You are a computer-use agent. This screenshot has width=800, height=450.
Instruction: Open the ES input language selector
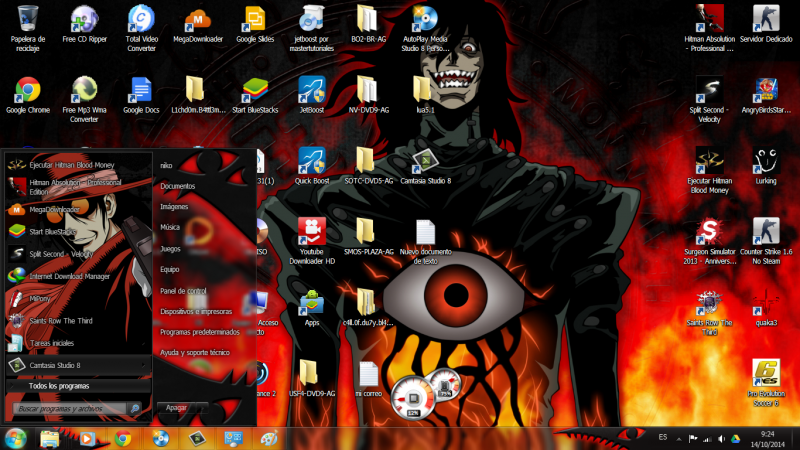[663, 439]
